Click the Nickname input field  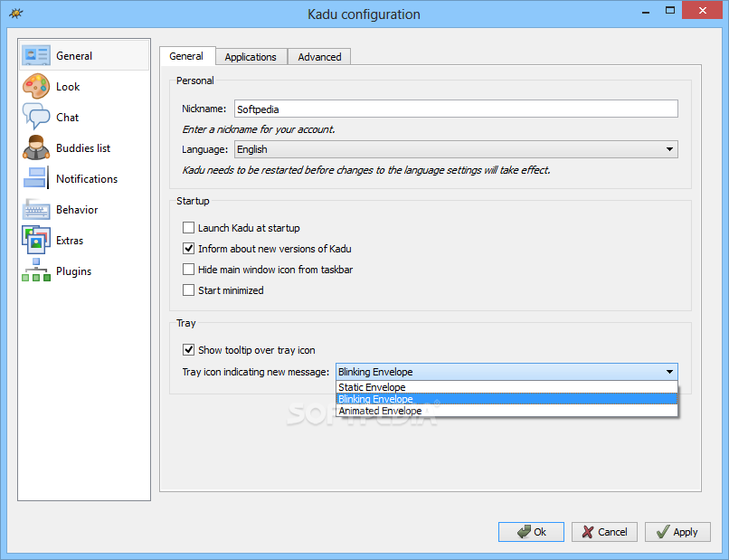pyautogui.click(x=456, y=109)
